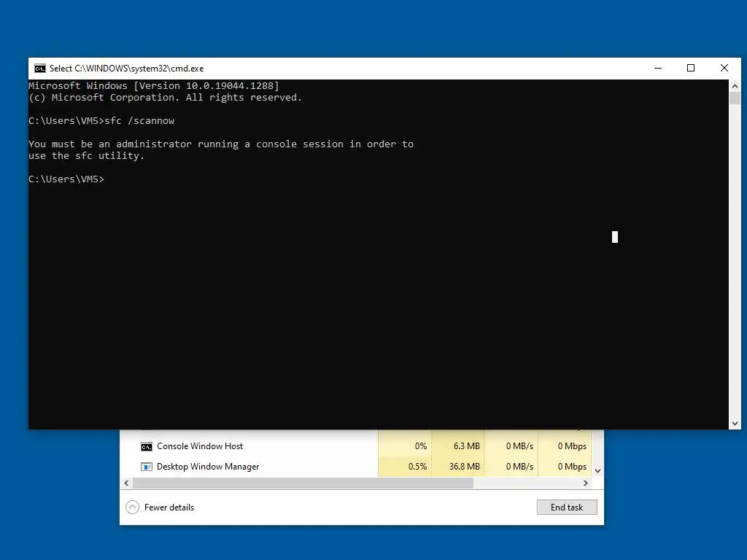Minimize the cmd.exe window
Viewport: 747px width, 560px height.
click(x=658, y=68)
